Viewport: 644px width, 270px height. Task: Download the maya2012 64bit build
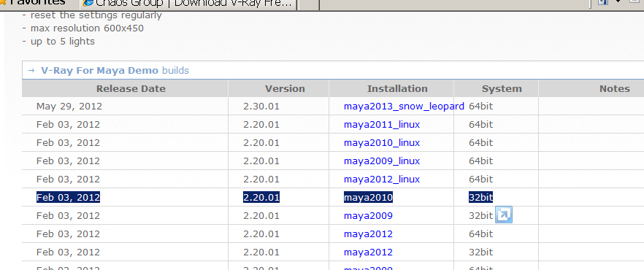point(369,234)
